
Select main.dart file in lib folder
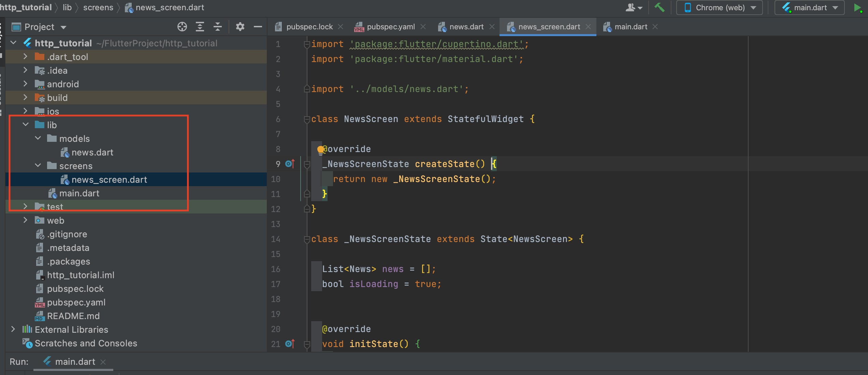click(x=79, y=193)
